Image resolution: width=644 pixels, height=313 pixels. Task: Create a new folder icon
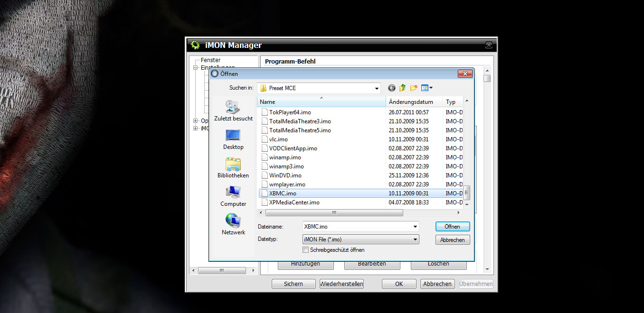pos(414,88)
